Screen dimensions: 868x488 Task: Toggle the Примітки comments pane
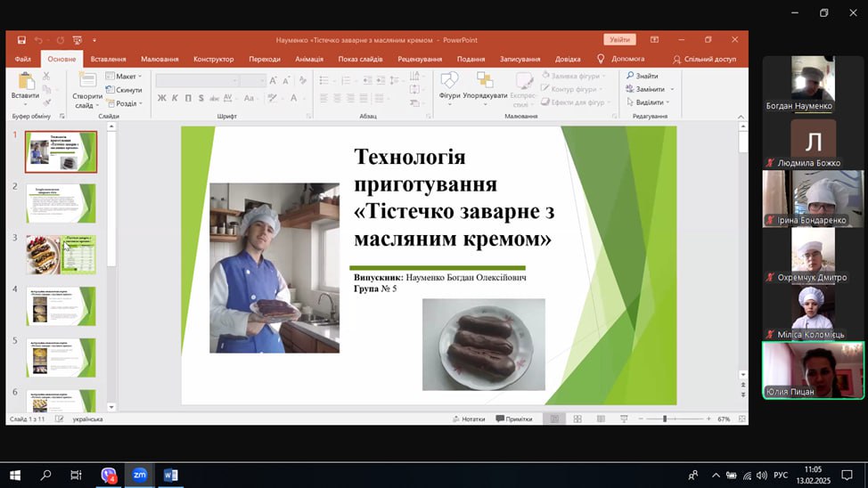(x=513, y=419)
